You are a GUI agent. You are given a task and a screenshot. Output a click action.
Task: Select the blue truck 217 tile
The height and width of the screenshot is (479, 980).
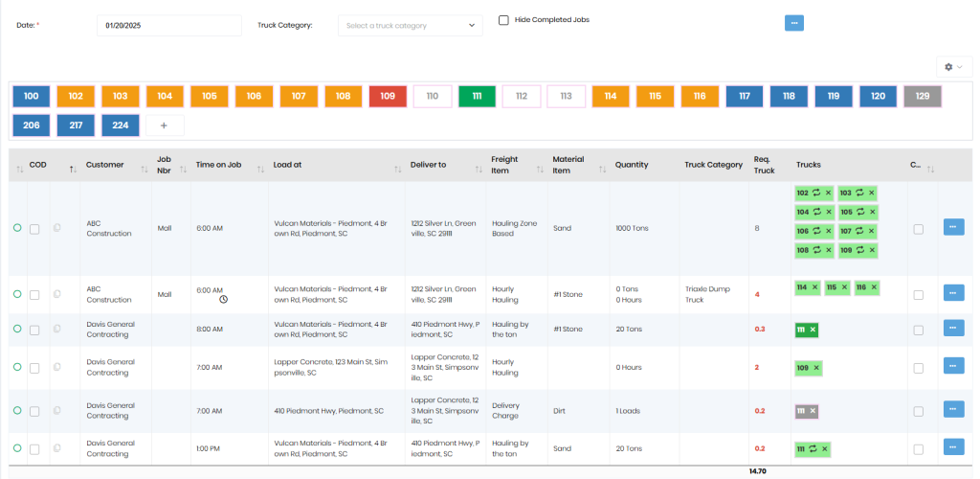76,125
